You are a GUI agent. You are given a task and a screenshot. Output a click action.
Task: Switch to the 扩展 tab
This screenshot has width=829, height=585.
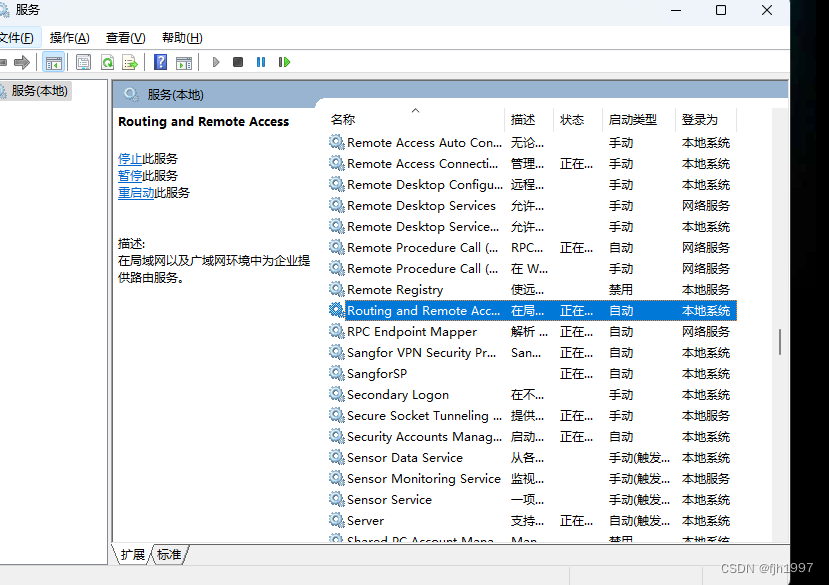(x=132, y=554)
